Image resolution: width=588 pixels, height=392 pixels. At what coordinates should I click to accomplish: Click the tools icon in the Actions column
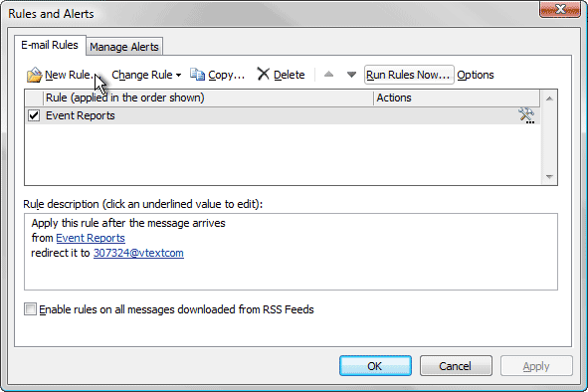526,115
